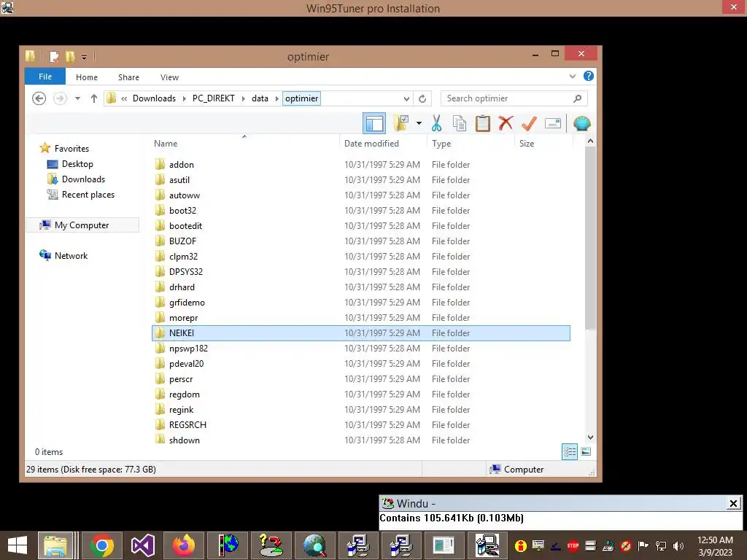Select My Computer in navigation pane
Viewport: 747px width, 560px height.
click(82, 225)
